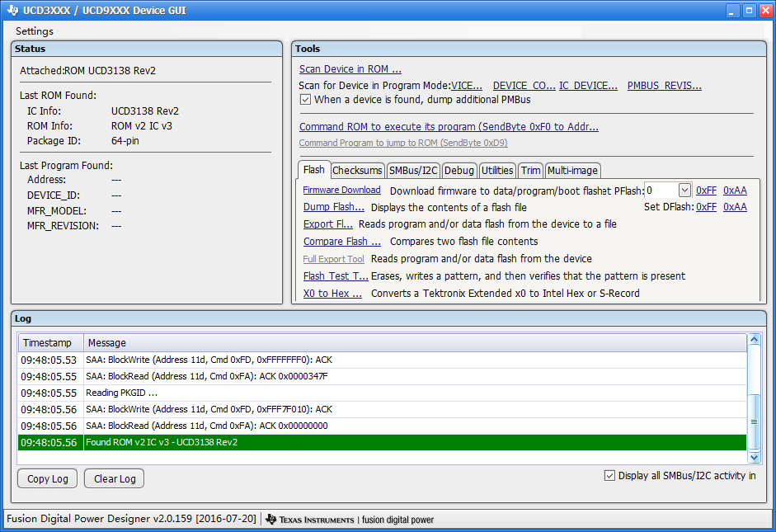Click the Set PFlash 0xAA link
This screenshot has height=532, width=776.
pyautogui.click(x=735, y=191)
